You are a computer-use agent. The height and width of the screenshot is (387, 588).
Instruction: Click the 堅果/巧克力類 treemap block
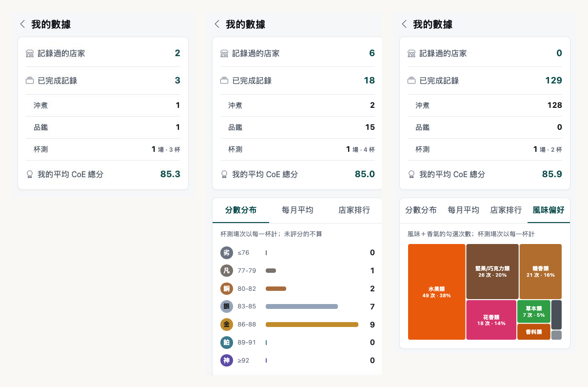pyautogui.click(x=492, y=271)
